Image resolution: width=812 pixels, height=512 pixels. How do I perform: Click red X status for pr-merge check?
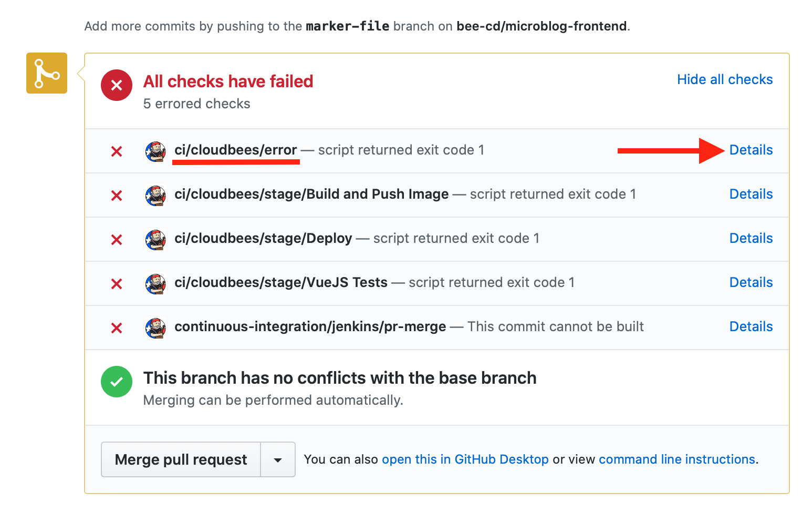pos(117,328)
